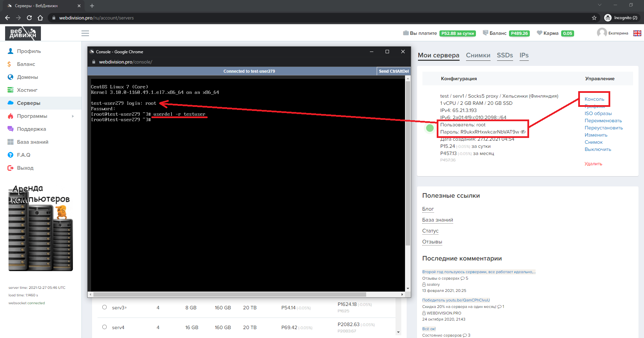Reveal password with the eye icon
Viewport: 644px width, 338px height.
click(523, 132)
